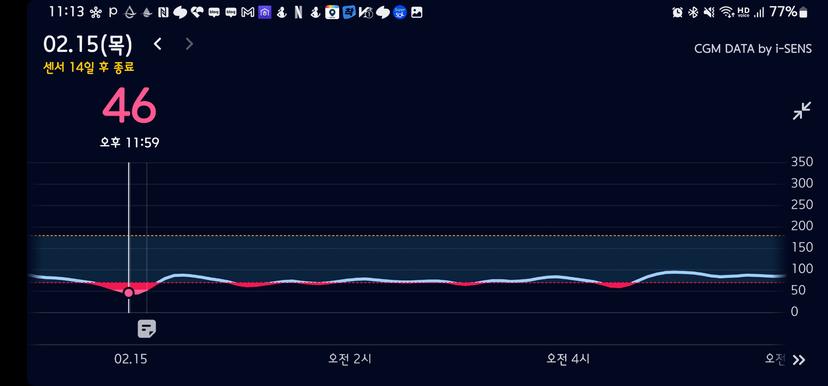
Task: Tap the alarm clock status icon
Action: tap(678, 12)
